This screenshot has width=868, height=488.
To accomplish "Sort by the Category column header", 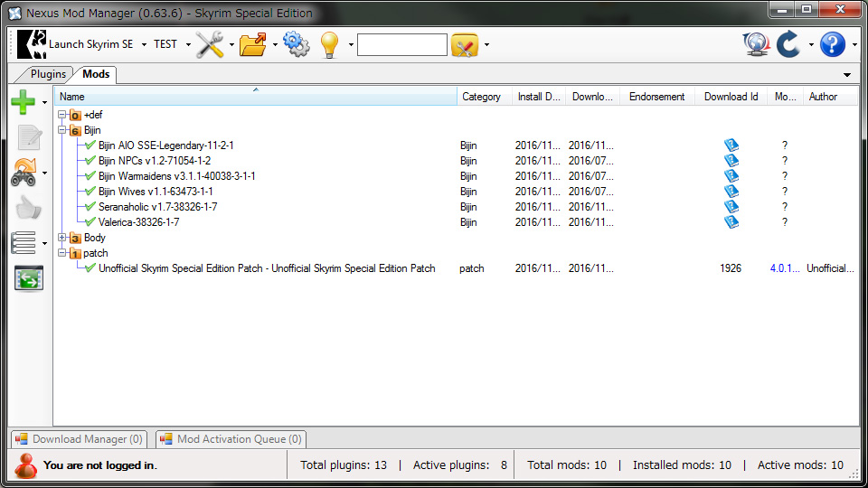I will tap(485, 97).
